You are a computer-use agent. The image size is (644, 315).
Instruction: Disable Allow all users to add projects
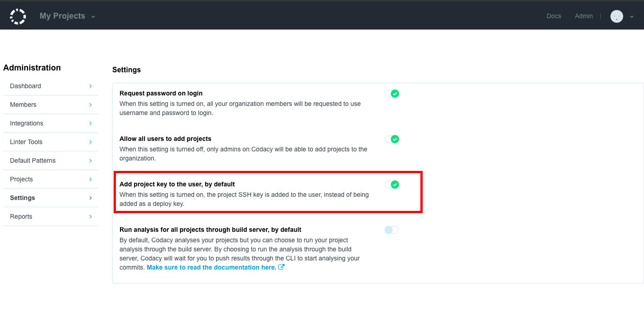tap(392, 139)
